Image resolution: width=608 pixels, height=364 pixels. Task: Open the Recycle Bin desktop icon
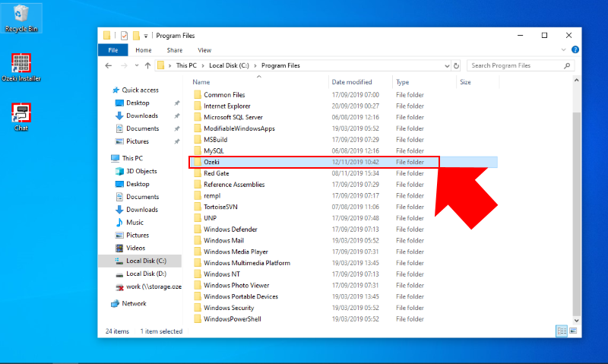21,17
